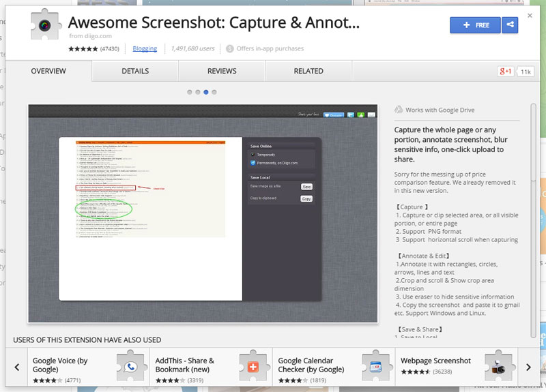Click the main screenshot preview image

(x=203, y=213)
